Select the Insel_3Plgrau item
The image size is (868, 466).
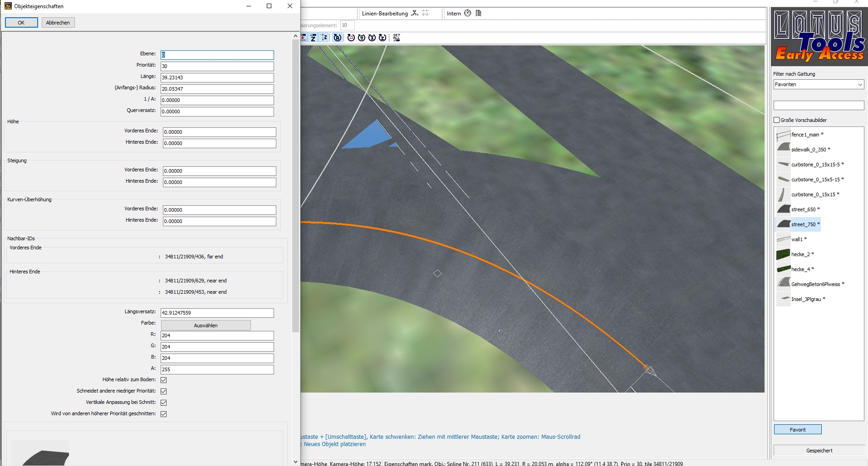801,299
